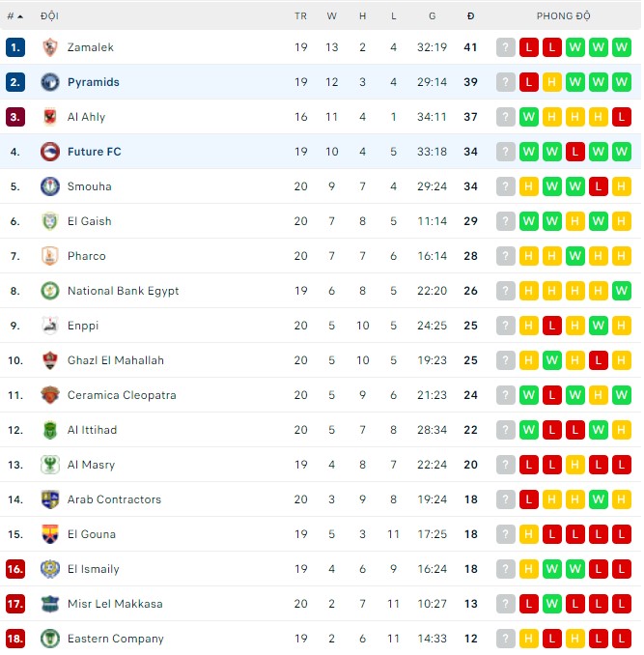Screen dimensions: 644x655
Task: Click the Misr Lel Makkasa team logo
Action: [x=50, y=604]
